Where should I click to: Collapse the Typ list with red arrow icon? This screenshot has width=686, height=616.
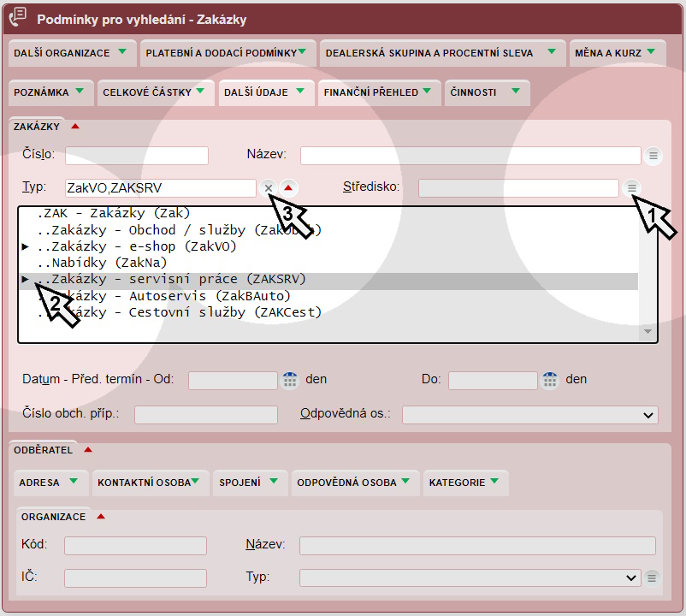pyautogui.click(x=289, y=187)
